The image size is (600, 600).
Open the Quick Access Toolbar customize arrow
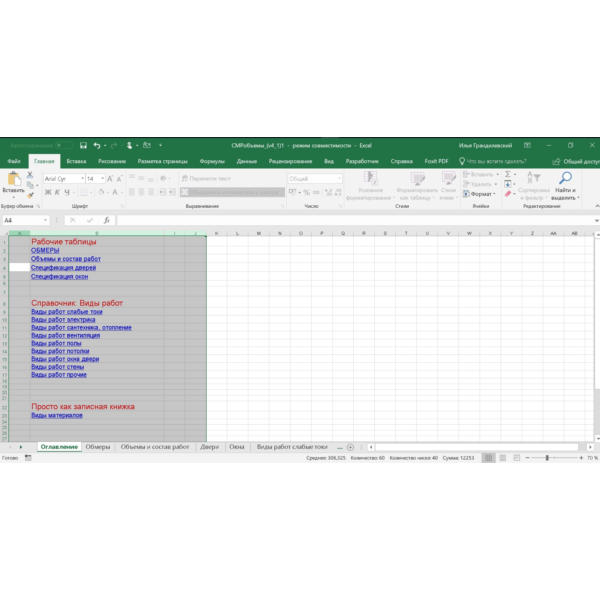(x=160, y=145)
